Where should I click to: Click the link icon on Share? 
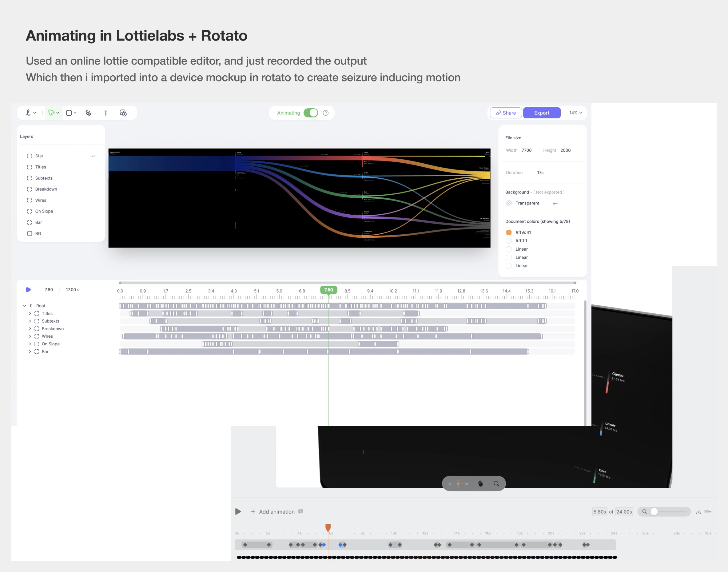[x=499, y=113]
